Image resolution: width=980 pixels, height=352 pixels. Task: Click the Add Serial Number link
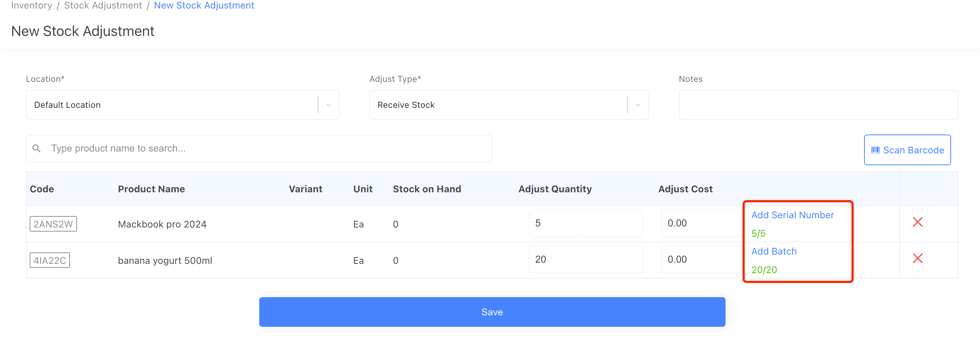tap(792, 215)
